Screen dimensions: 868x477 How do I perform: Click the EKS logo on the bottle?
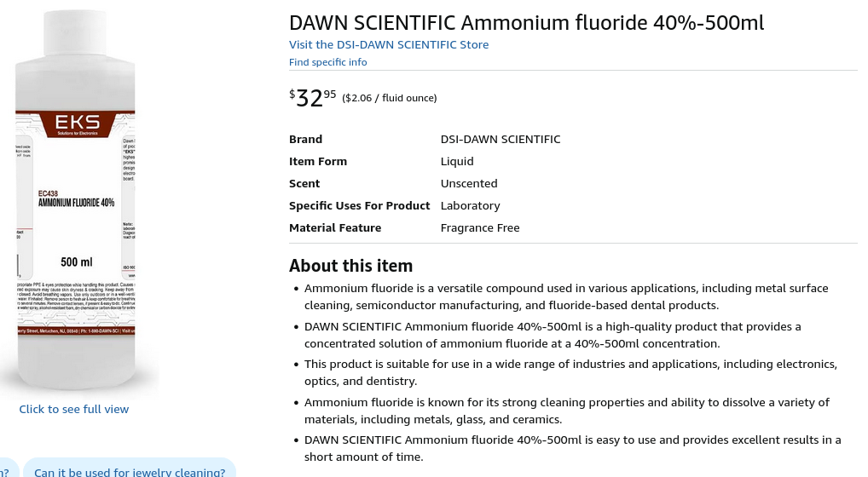78,124
